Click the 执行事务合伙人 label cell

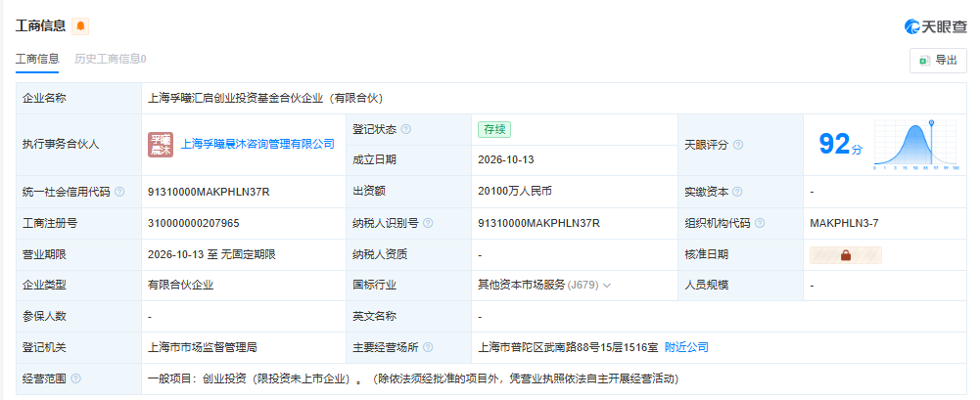pos(78,145)
